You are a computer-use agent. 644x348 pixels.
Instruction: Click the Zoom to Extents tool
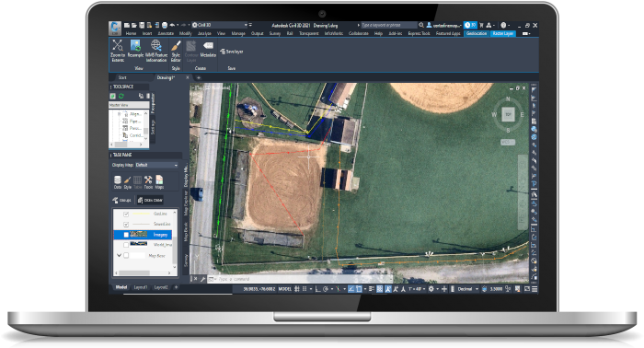pos(118,51)
